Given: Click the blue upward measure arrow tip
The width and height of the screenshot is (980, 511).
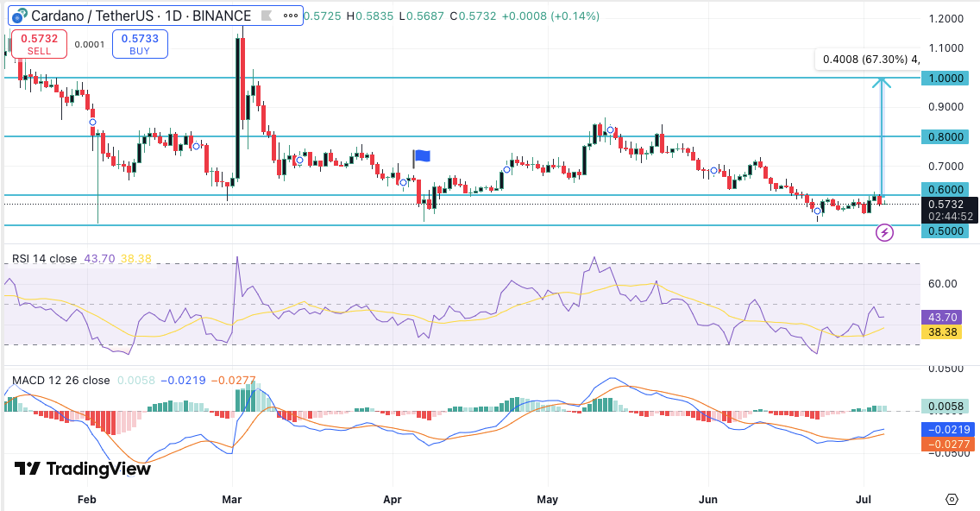Looking at the screenshot, I should (882, 81).
